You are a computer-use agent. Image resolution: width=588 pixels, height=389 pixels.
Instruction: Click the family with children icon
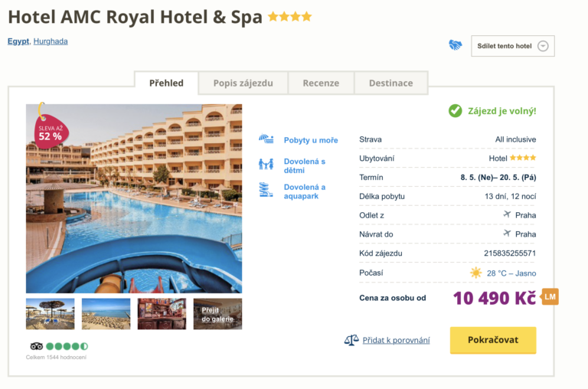[x=266, y=165]
